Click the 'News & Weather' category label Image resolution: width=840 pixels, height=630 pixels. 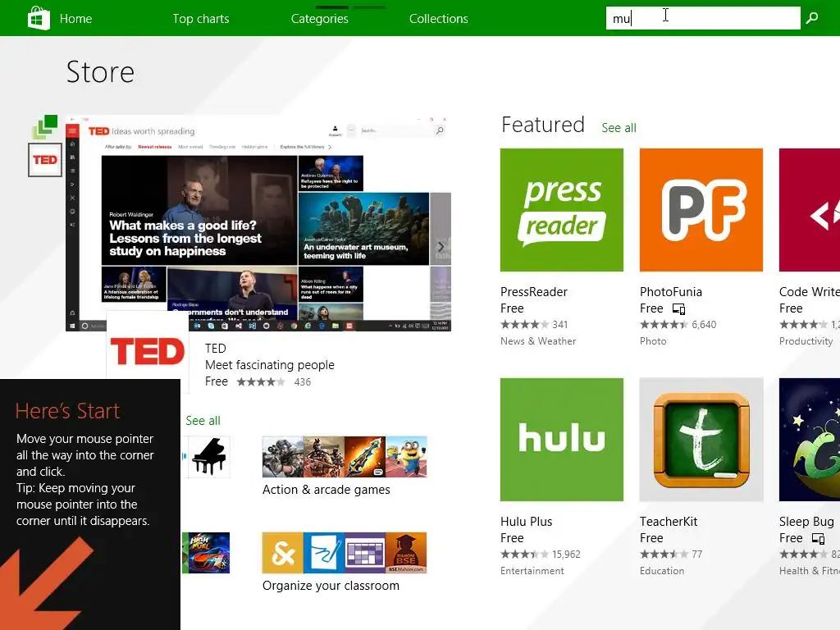tap(538, 341)
